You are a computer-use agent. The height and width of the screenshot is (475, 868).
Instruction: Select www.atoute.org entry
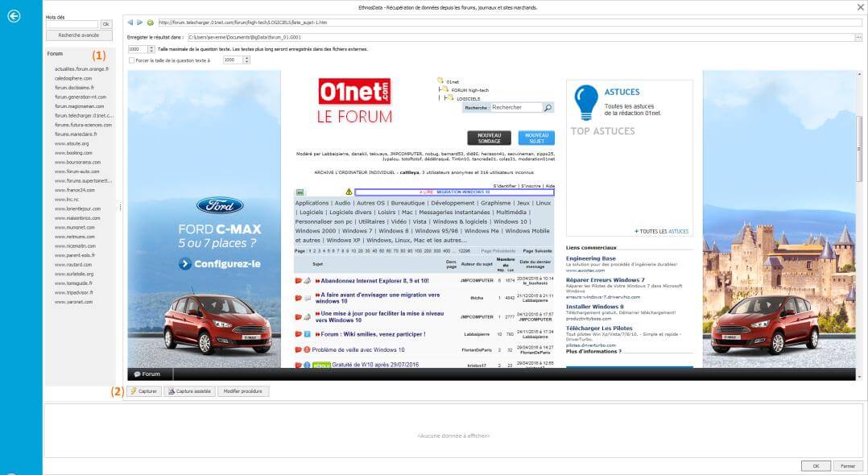tap(72, 143)
